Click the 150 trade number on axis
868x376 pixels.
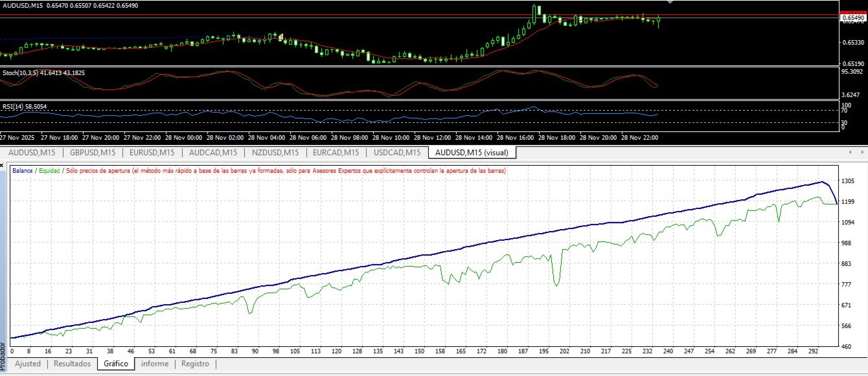pyautogui.click(x=420, y=351)
